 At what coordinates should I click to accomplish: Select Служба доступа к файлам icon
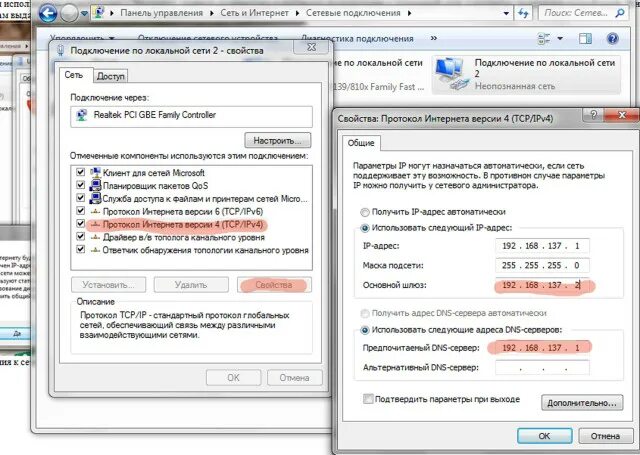[x=95, y=198]
